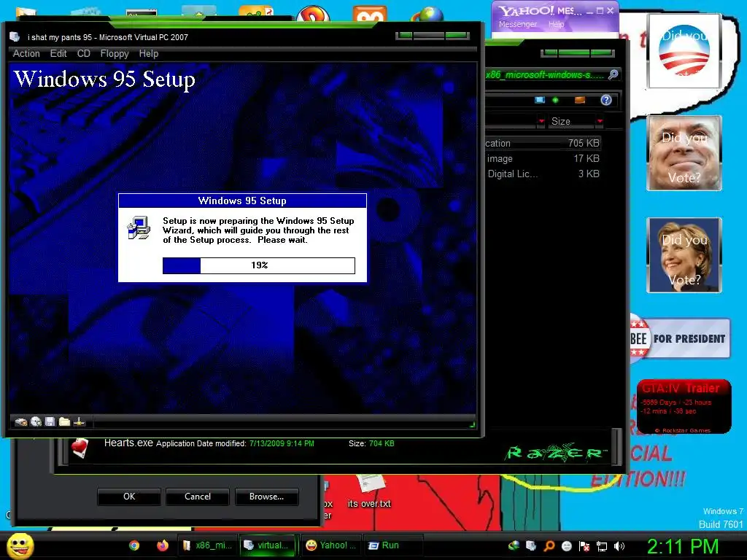This screenshot has width=747, height=560.
Task: Click the Virtual PC title bar computer icon
Action: 15,37
